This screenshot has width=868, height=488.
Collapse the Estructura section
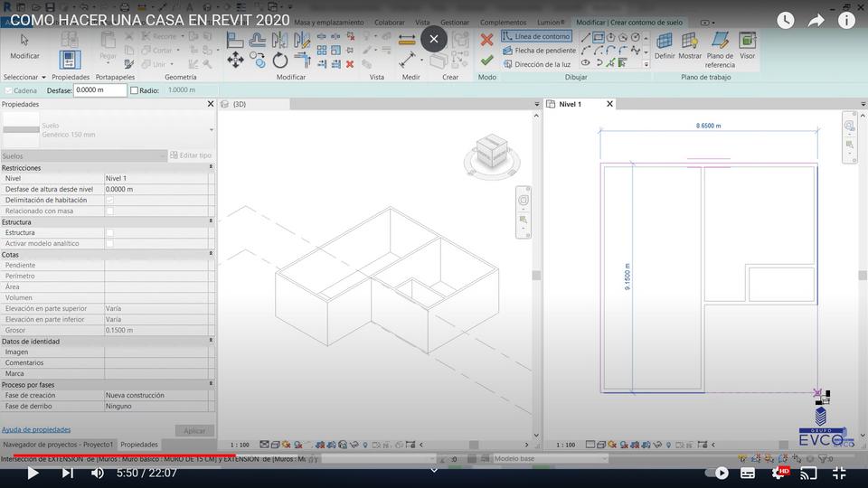click(211, 221)
